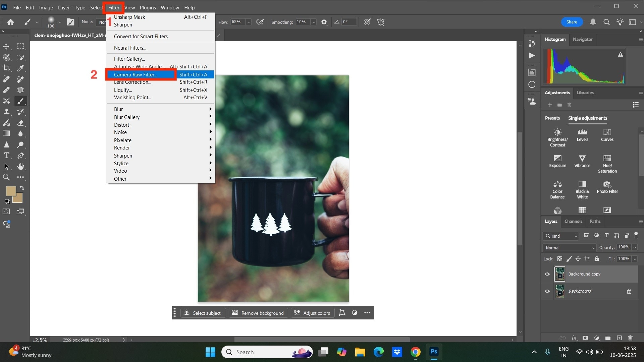Viewport: 644px width, 362px height.
Task: Switch to the Navigator tab
Action: 583,39
